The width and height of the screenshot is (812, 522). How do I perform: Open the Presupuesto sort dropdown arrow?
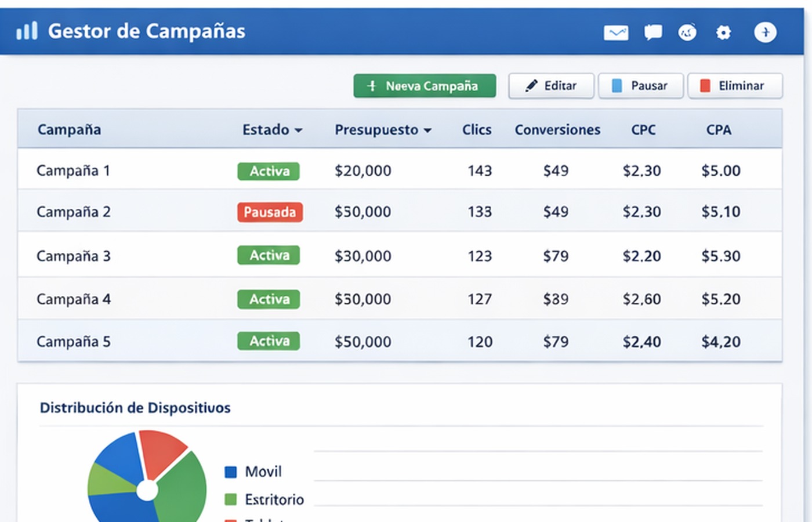[428, 130]
